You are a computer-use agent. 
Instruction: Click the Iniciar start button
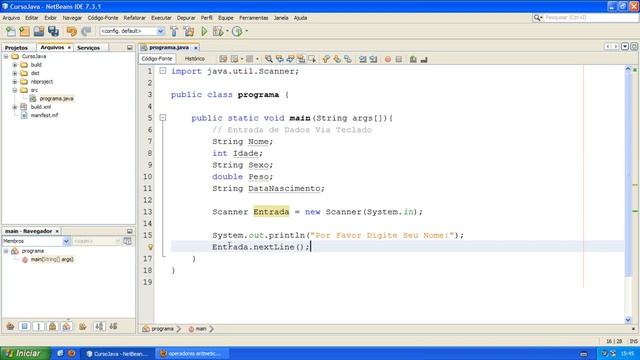point(25,353)
